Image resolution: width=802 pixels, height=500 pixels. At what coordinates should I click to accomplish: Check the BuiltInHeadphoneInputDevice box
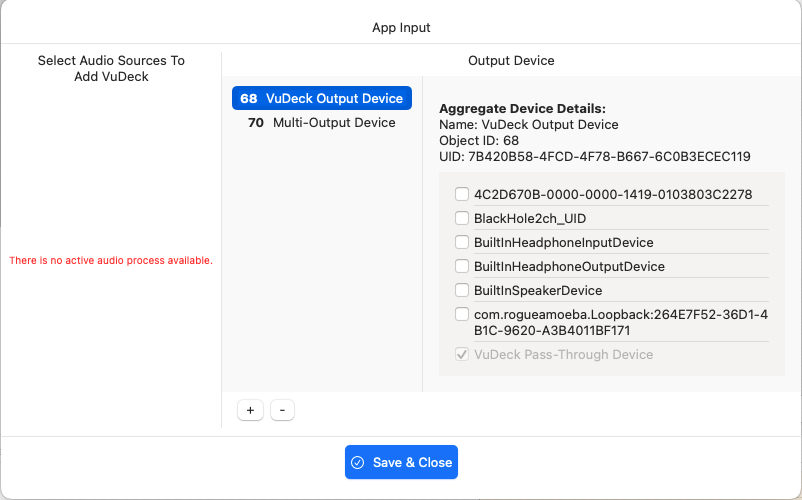click(462, 242)
